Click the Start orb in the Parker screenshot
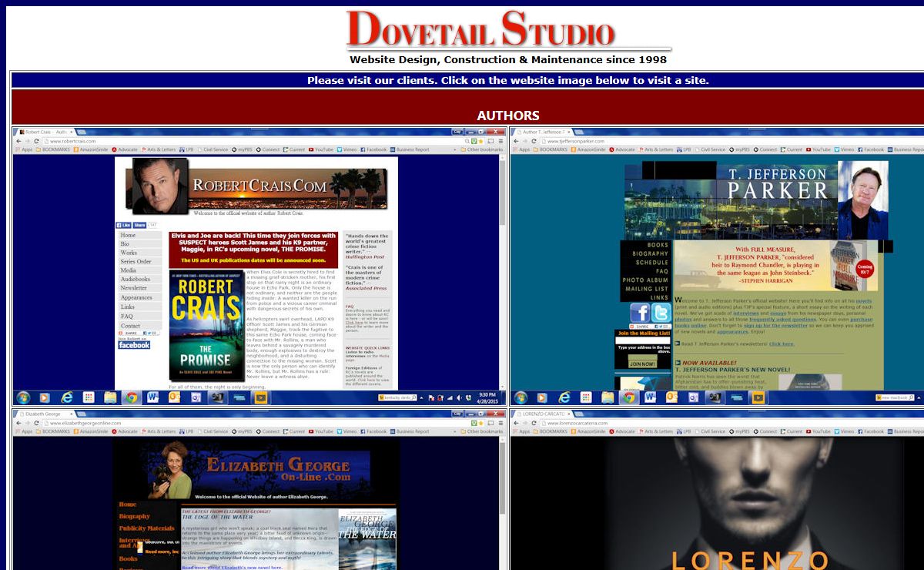 (x=521, y=397)
